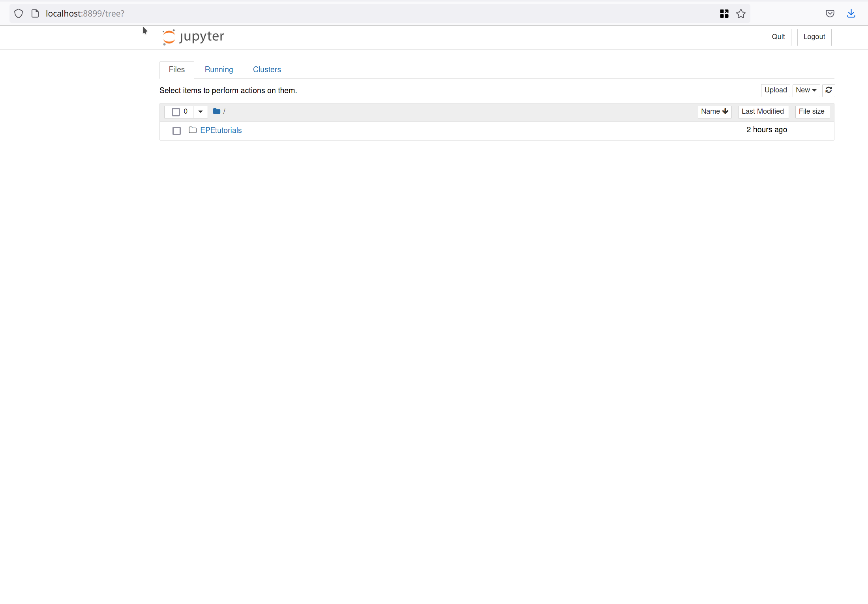
Task: Check the select-all items checkbox
Action: point(176,112)
